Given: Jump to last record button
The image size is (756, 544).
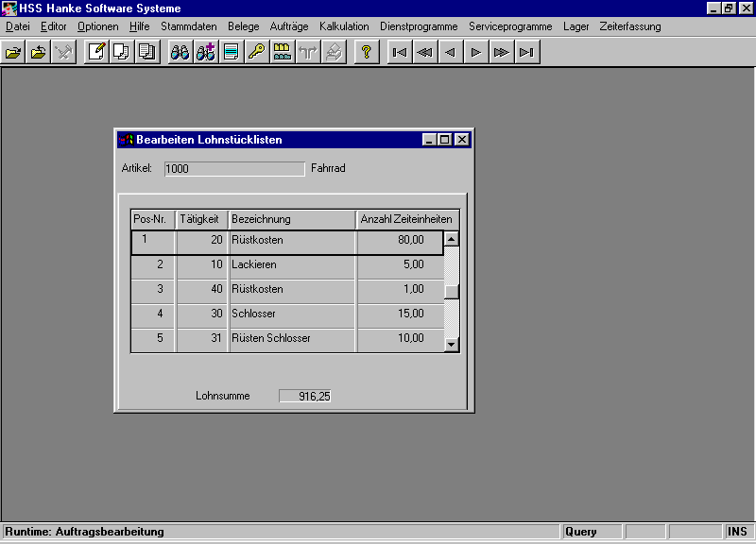Looking at the screenshot, I should click(x=527, y=53).
